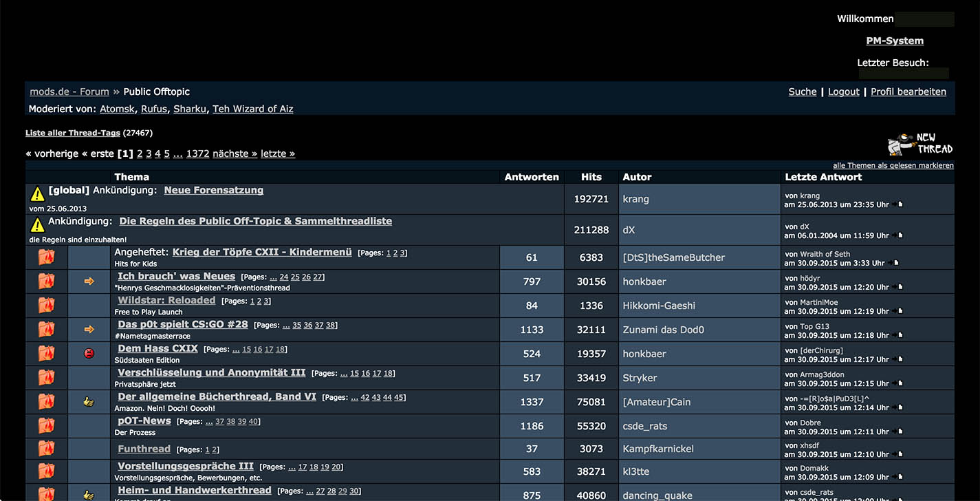Open Funthread thread title
The height and width of the screenshot is (501, 980).
coord(144,449)
